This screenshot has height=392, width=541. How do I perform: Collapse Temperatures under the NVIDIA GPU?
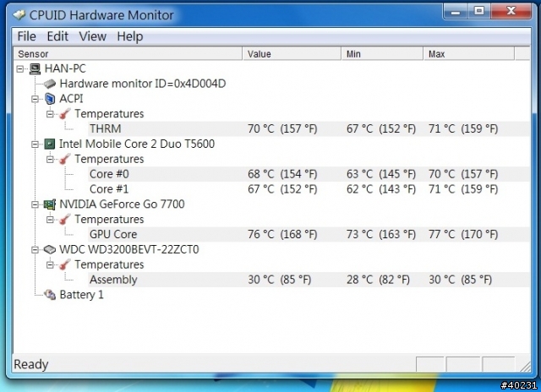(x=50, y=220)
